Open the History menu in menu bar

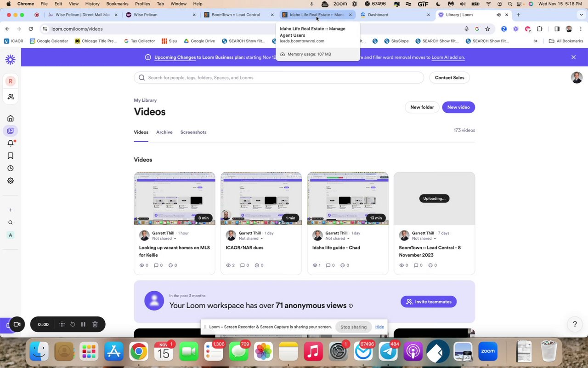(x=92, y=4)
